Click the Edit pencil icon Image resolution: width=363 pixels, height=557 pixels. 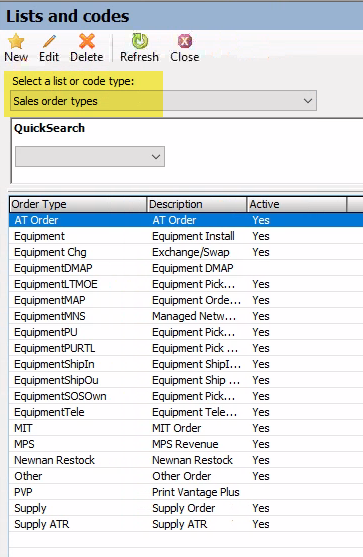pyautogui.click(x=49, y=41)
